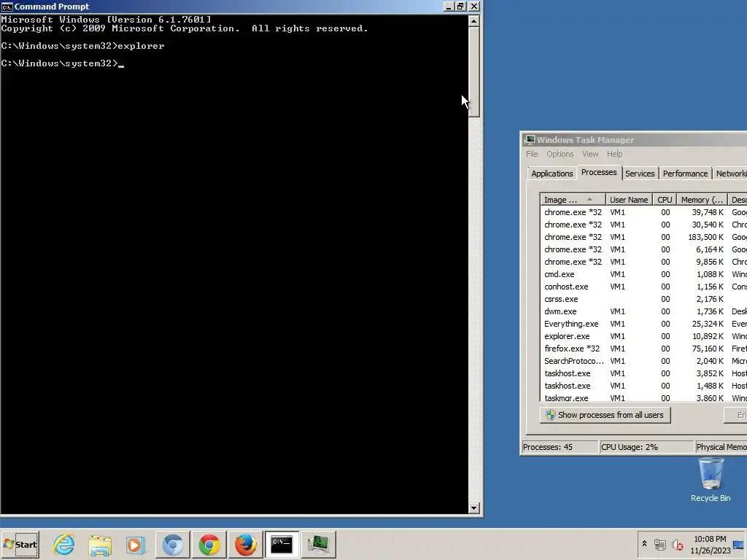This screenshot has width=747, height=560.
Task: Select taskhost.exe row using 3,852 K
Action: point(644,373)
